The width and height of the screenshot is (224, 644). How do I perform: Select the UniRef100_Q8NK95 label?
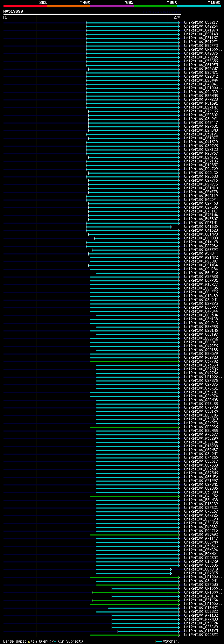[201, 288]
